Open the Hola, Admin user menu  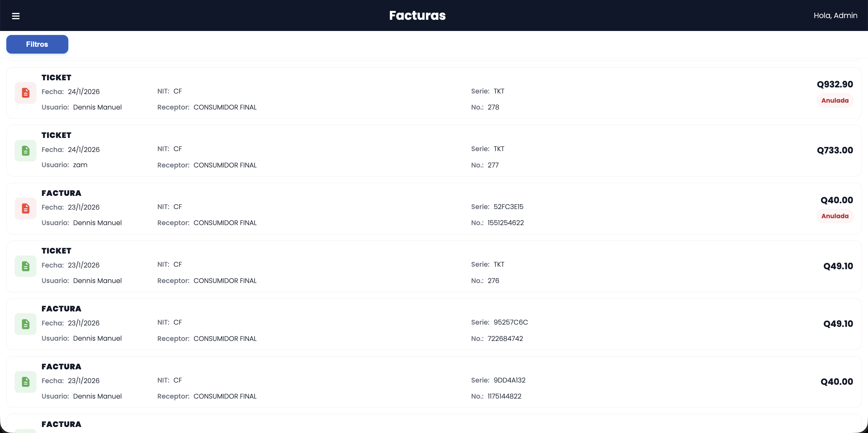(835, 15)
